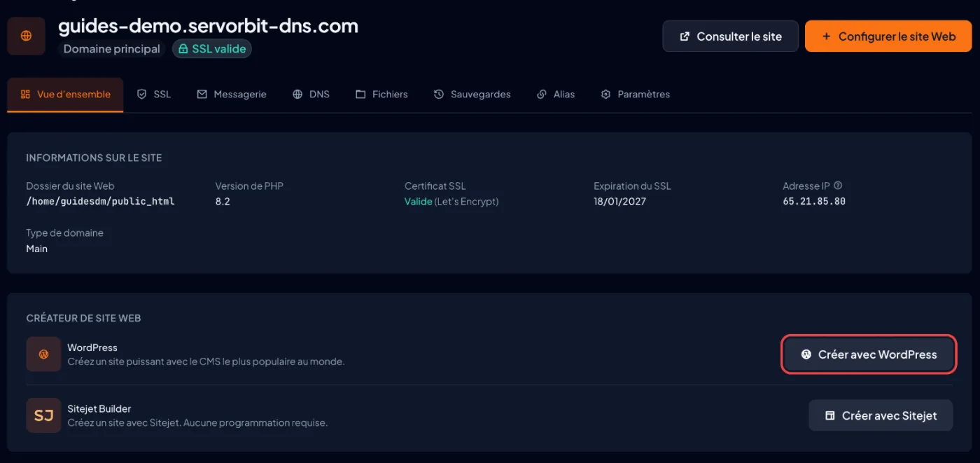980x463 pixels.
Task: Click the WordPress logo icon in site builder
Action: pos(43,354)
